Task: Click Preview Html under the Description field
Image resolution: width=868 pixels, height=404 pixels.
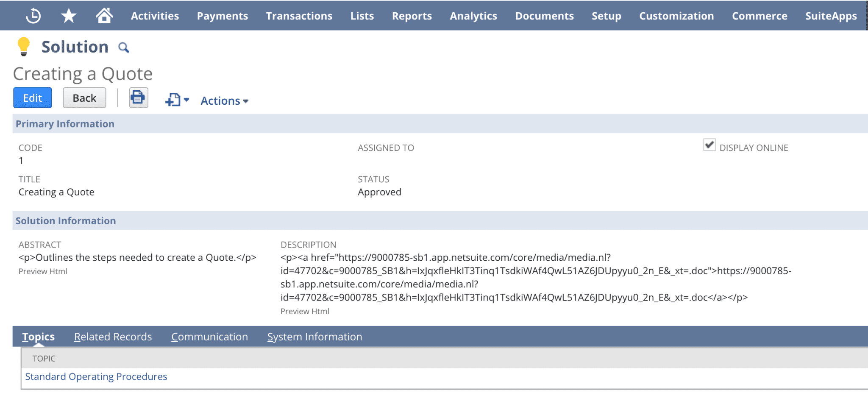Action: (x=304, y=311)
